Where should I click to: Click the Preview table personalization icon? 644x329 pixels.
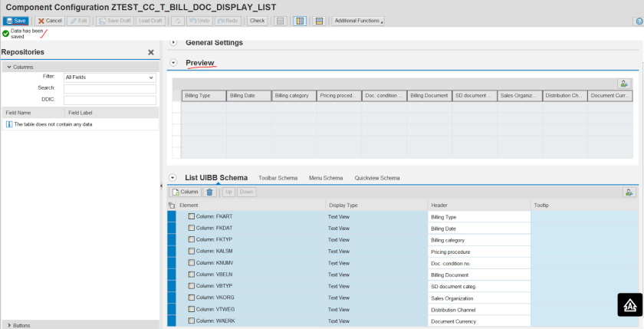624,84
